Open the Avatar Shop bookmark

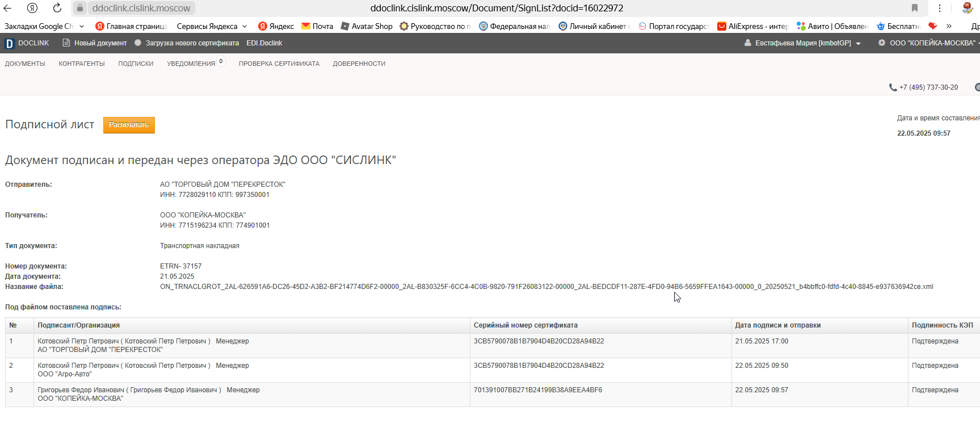pyautogui.click(x=367, y=26)
